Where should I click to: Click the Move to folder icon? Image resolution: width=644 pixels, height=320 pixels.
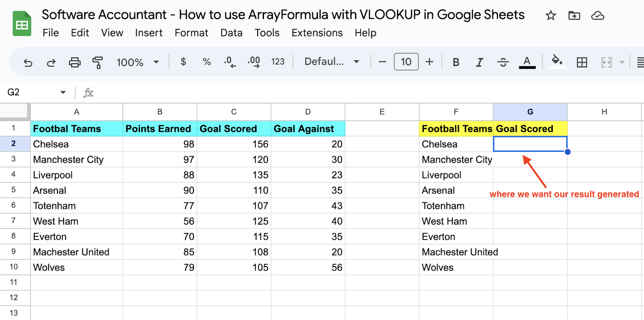pos(574,16)
